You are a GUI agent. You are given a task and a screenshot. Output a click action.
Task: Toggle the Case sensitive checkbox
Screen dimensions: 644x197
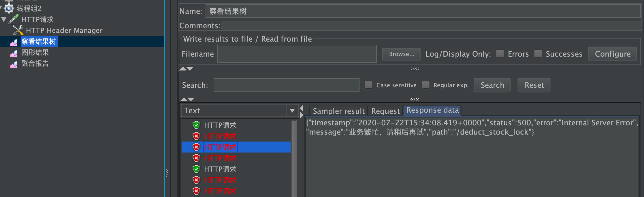368,85
